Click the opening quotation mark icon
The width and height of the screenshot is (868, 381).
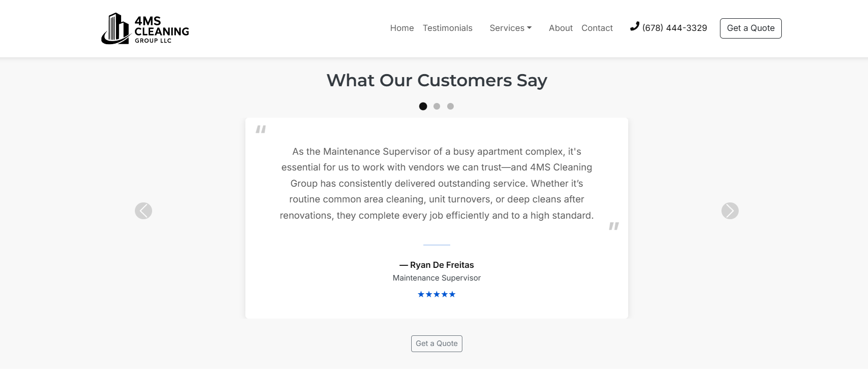pyautogui.click(x=260, y=130)
